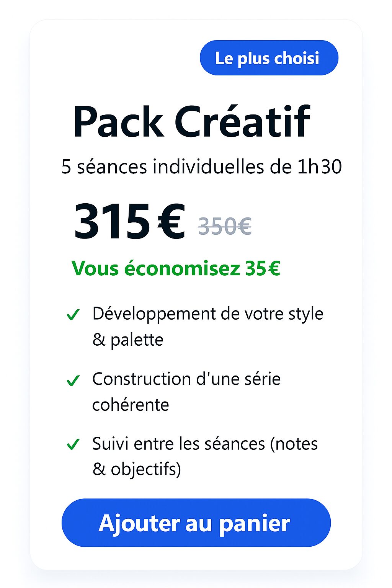
Task: Click the & palette feature line
Action: (128, 340)
